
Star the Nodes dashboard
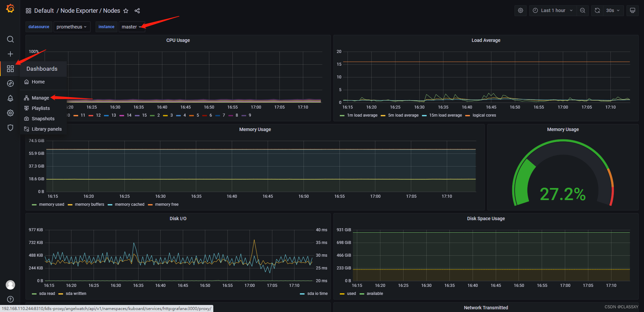pyautogui.click(x=126, y=11)
